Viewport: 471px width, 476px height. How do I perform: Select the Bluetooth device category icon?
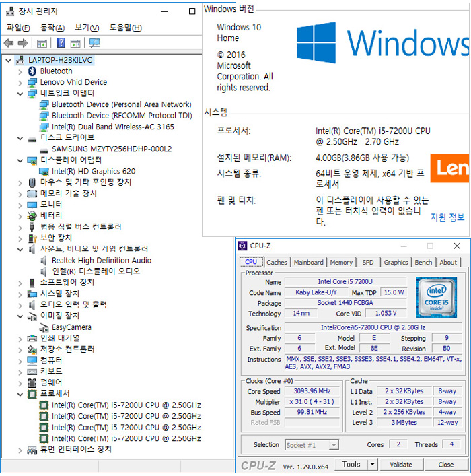[32, 71]
